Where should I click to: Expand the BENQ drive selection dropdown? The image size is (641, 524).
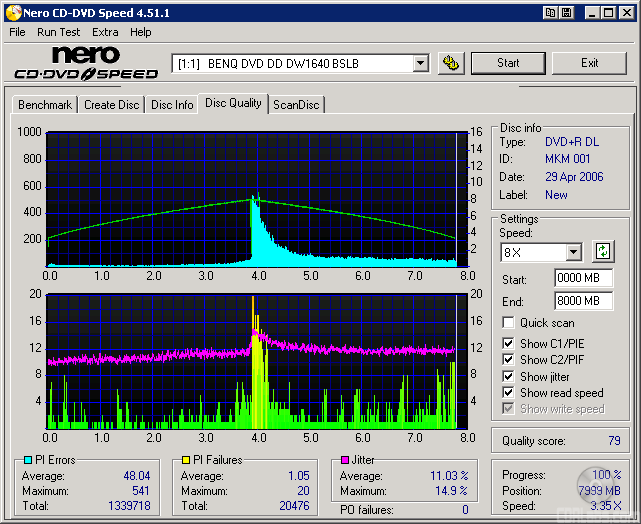pos(420,63)
